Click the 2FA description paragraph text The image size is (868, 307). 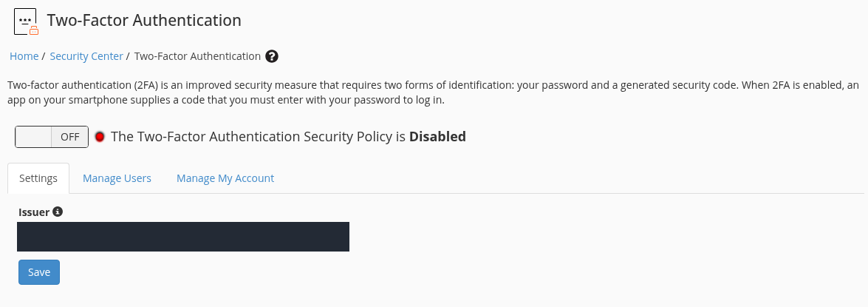pyautogui.click(x=433, y=93)
